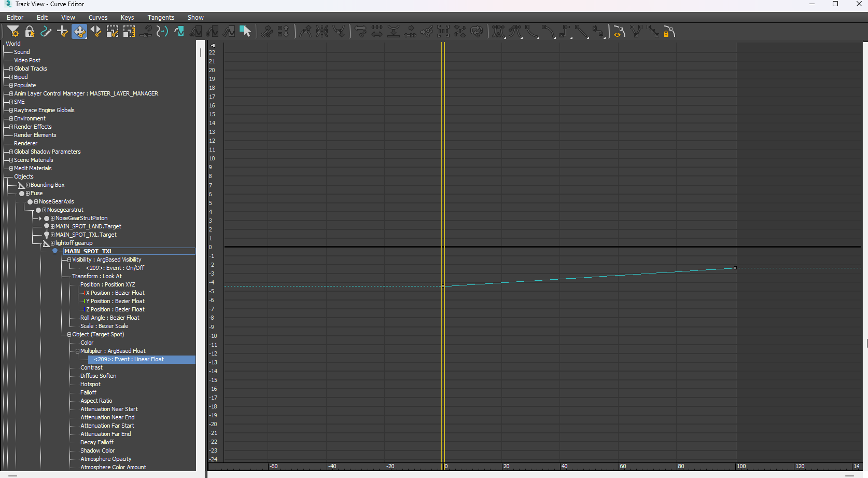868x478 pixels.
Task: Expand the Global Tracks node
Action: click(x=11, y=69)
